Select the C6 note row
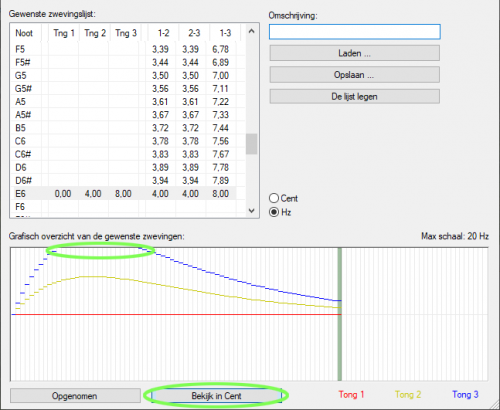Screen dimensions: 500x410 (x=128, y=141)
